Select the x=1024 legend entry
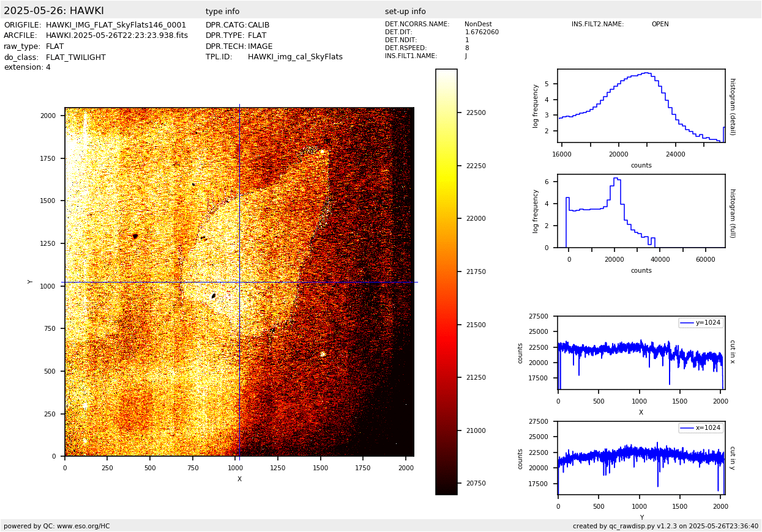The height and width of the screenshot is (532, 762). [x=700, y=428]
